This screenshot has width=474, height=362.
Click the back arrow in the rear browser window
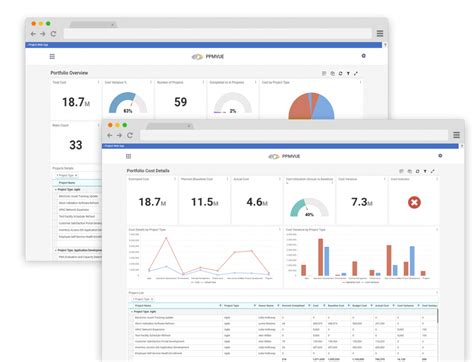point(33,34)
